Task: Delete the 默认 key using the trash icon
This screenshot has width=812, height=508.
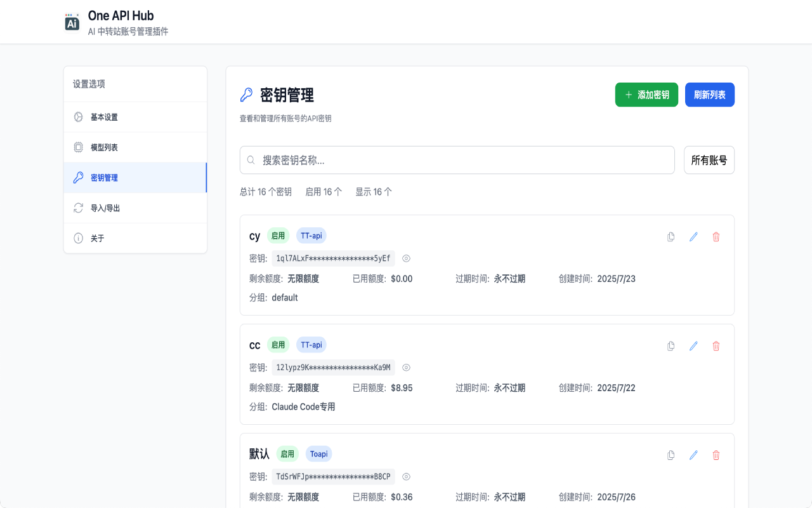Action: coord(716,455)
